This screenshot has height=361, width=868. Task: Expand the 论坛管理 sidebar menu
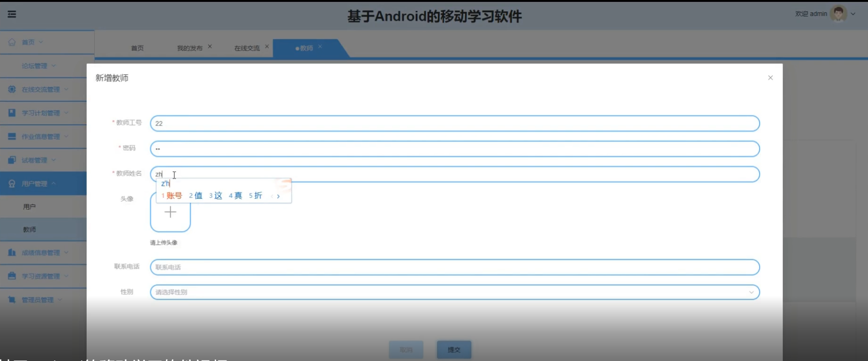pos(38,66)
